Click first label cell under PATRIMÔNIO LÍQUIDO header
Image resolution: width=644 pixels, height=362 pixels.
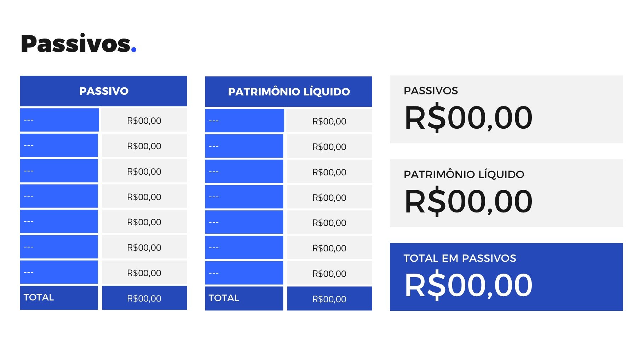[x=244, y=121]
